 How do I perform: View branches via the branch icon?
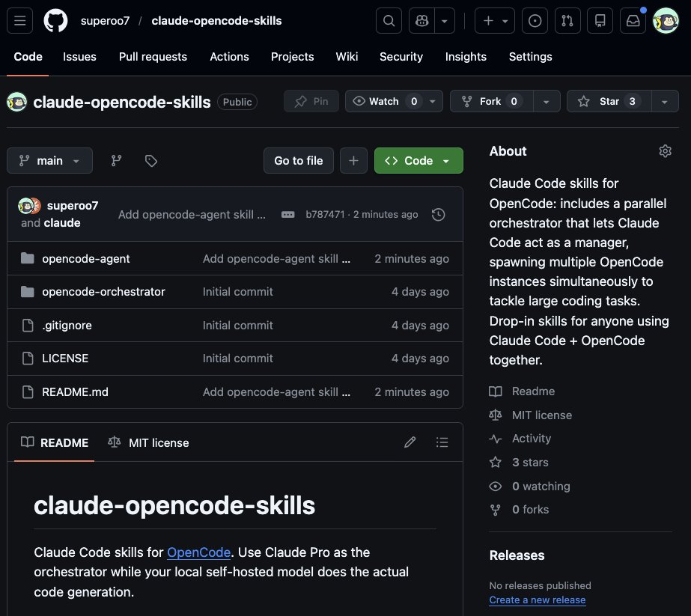tap(116, 161)
